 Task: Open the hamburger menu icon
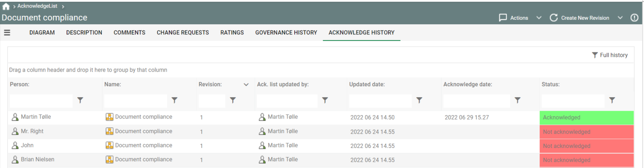[x=7, y=33]
